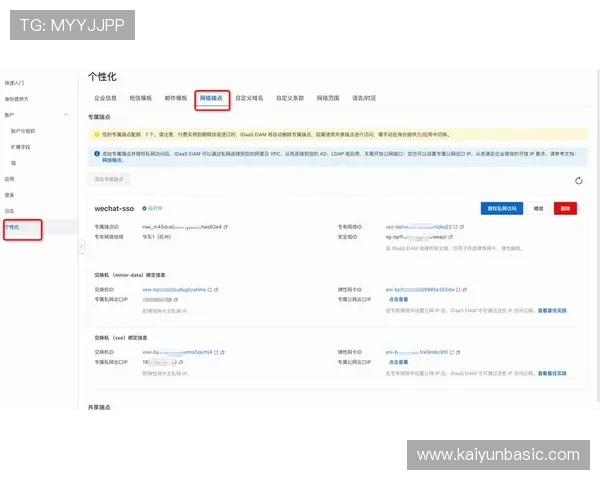Image resolution: width=600 pixels, height=480 pixels.
Task: Open the sso vsw-bp switch ID link
Action: (x=177, y=352)
